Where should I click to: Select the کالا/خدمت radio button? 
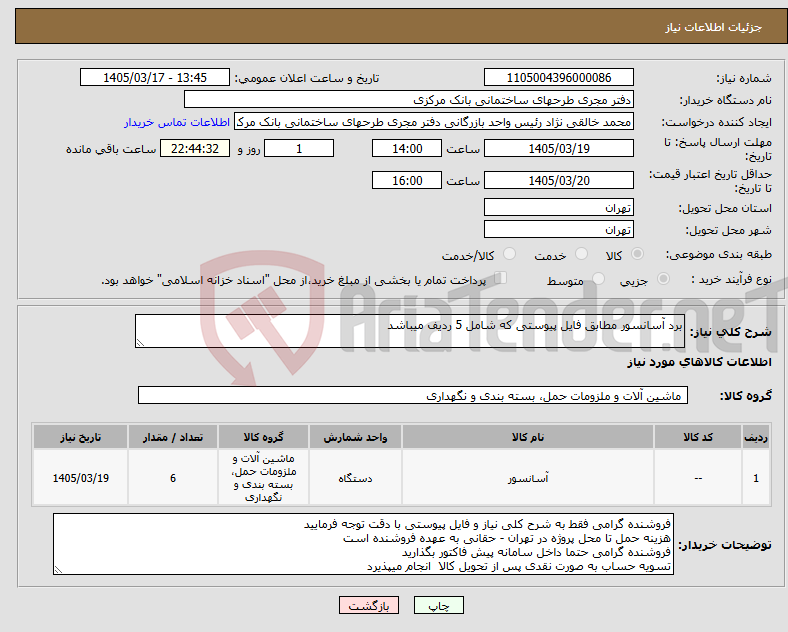click(x=510, y=254)
